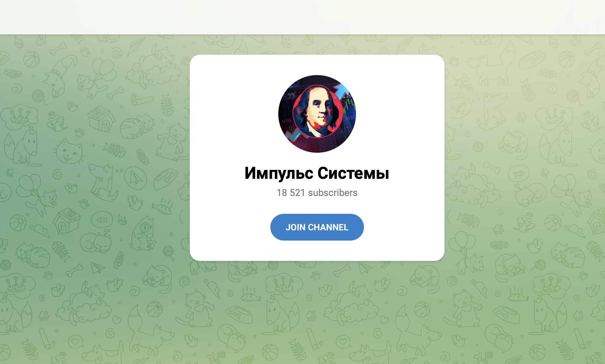Click the word subscribers under the title
This screenshot has width=605, height=364.
click(x=333, y=193)
